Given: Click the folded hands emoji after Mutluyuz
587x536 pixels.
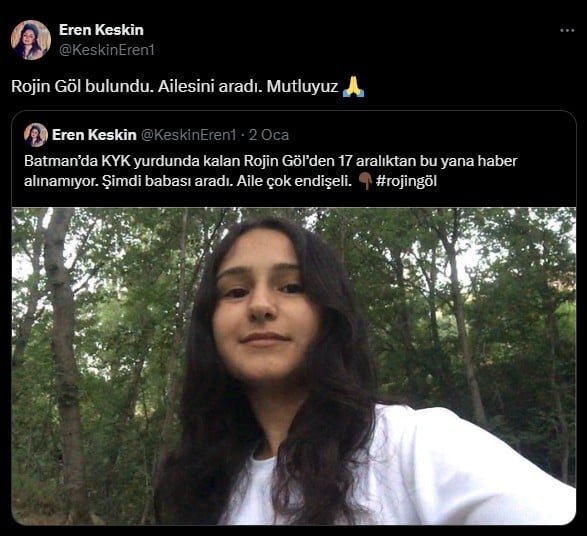Looking at the screenshot, I should (x=353, y=86).
